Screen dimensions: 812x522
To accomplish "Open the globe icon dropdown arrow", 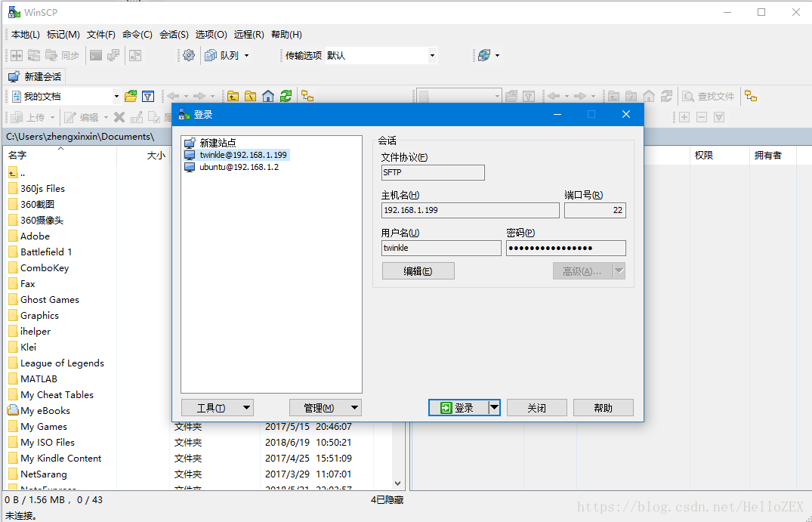I will (497, 55).
